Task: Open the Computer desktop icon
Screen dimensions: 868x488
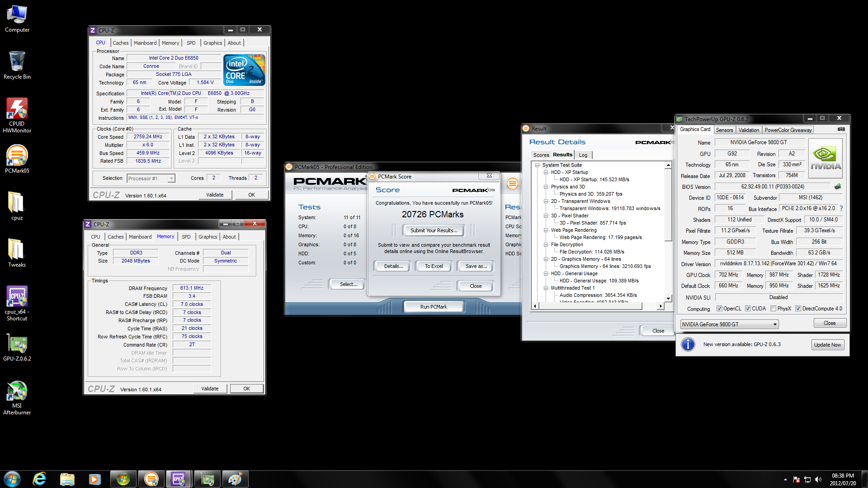Action: 17,19
